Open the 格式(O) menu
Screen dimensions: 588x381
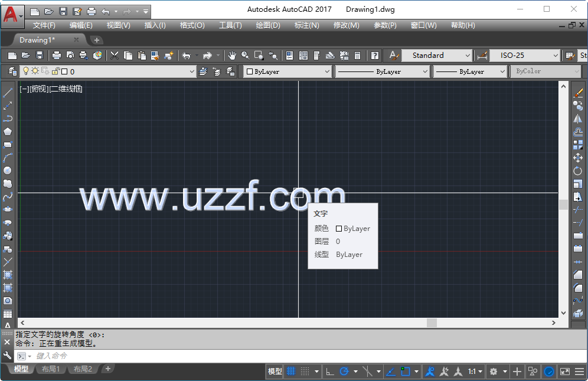(192, 25)
